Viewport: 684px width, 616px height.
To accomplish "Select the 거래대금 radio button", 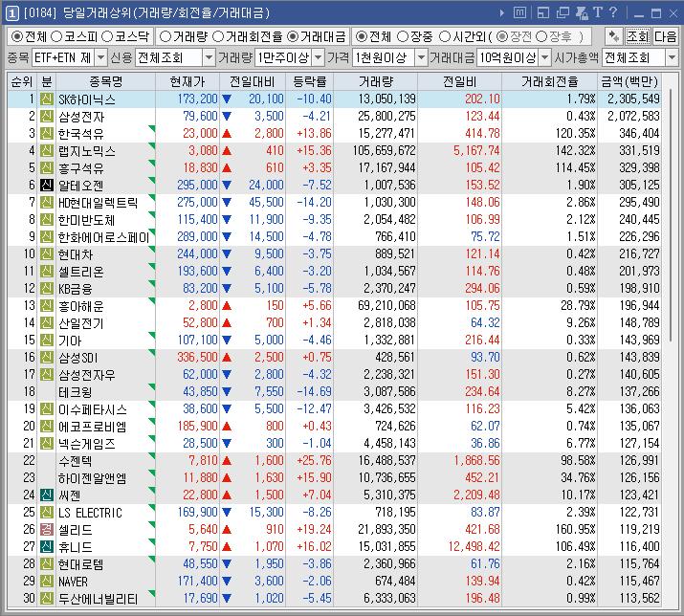I will click(293, 36).
